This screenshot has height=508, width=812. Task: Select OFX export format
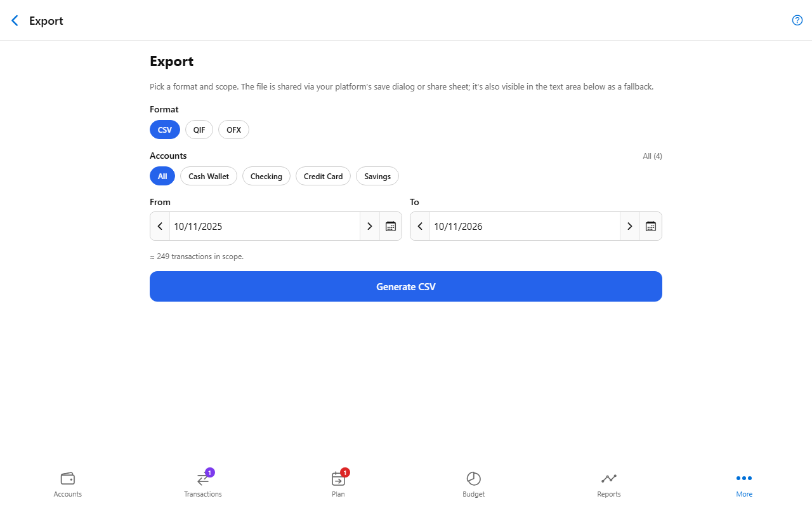click(x=233, y=130)
